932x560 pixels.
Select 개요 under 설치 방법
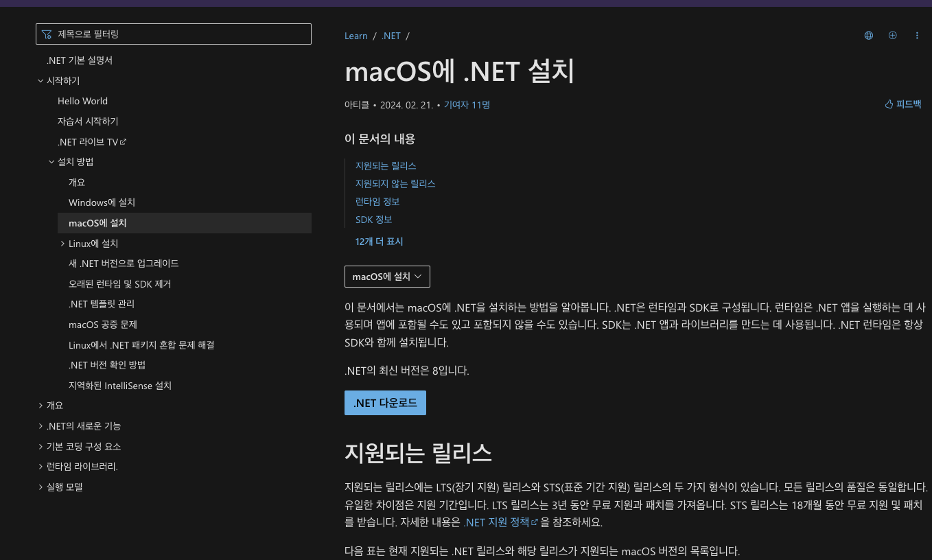click(77, 183)
